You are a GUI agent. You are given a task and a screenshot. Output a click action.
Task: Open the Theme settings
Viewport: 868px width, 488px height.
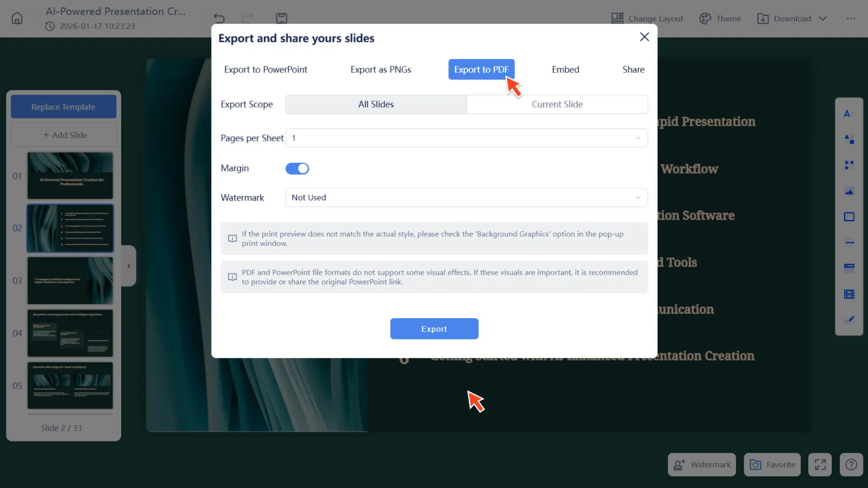(720, 19)
